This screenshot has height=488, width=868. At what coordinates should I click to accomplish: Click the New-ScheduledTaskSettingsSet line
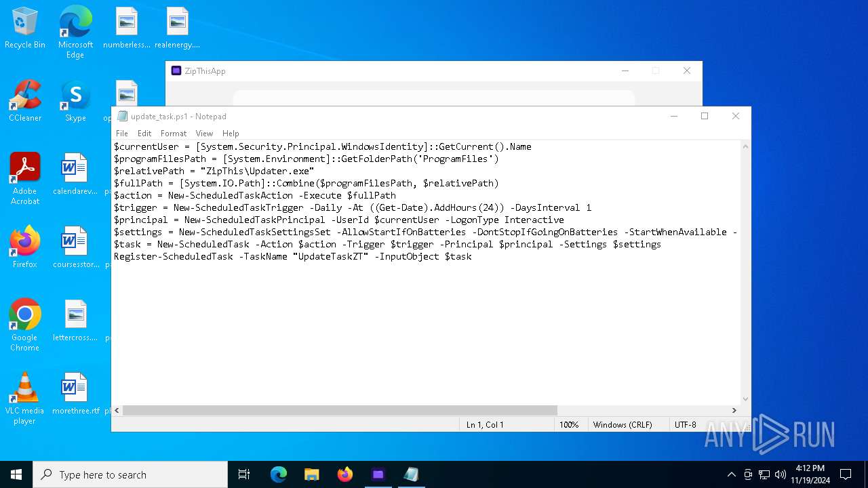[x=426, y=232]
